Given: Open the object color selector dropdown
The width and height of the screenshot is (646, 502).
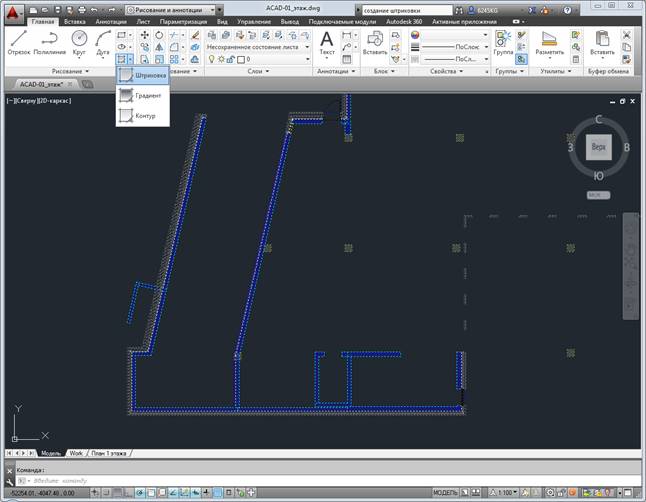Looking at the screenshot, I should (x=455, y=35).
